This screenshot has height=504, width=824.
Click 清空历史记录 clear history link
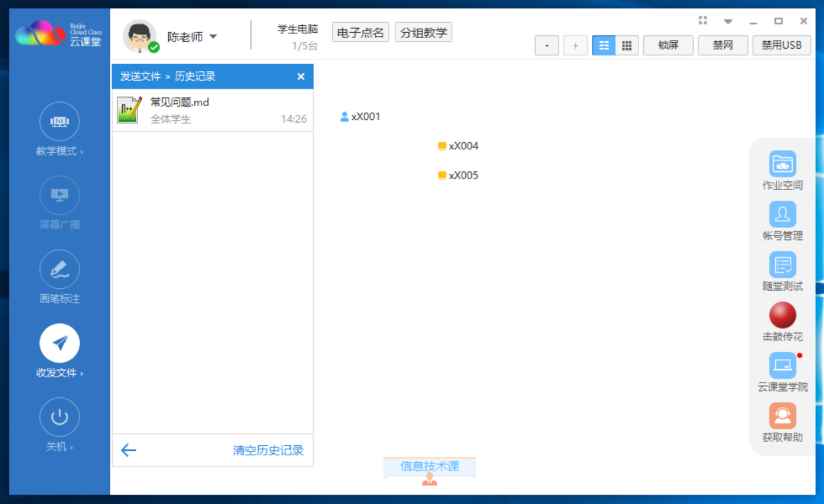click(x=268, y=451)
